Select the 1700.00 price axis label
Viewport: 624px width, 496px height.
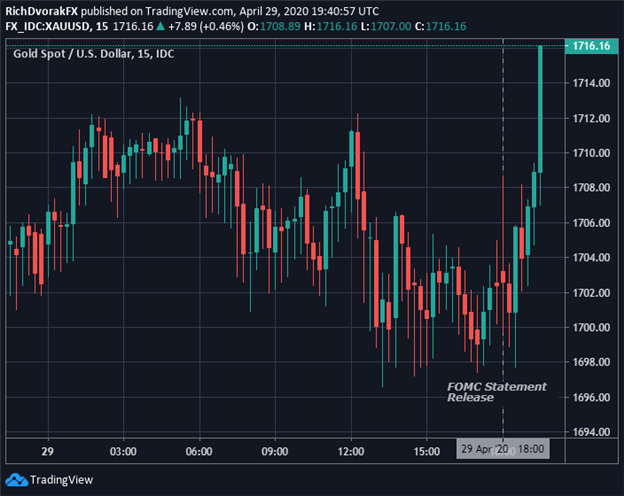[x=591, y=327]
